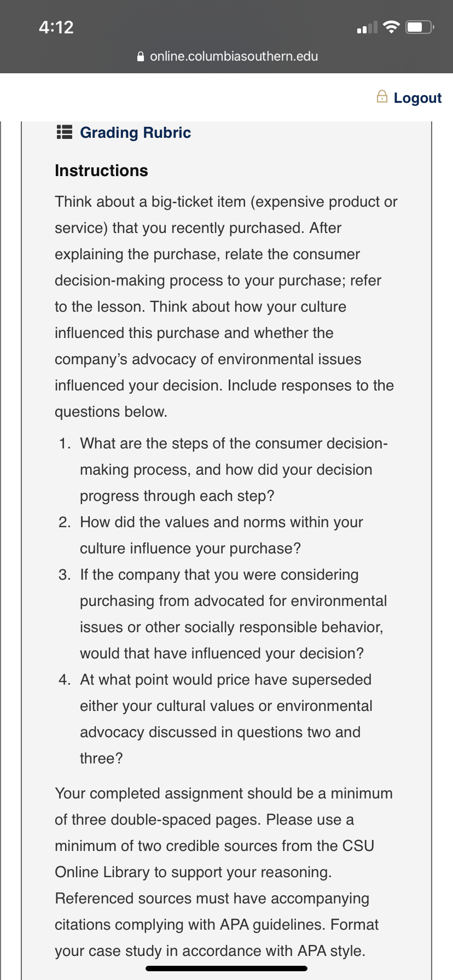The width and height of the screenshot is (453, 980).
Task: Tap the padlock icon beside the URL
Action: pyautogui.click(x=141, y=56)
